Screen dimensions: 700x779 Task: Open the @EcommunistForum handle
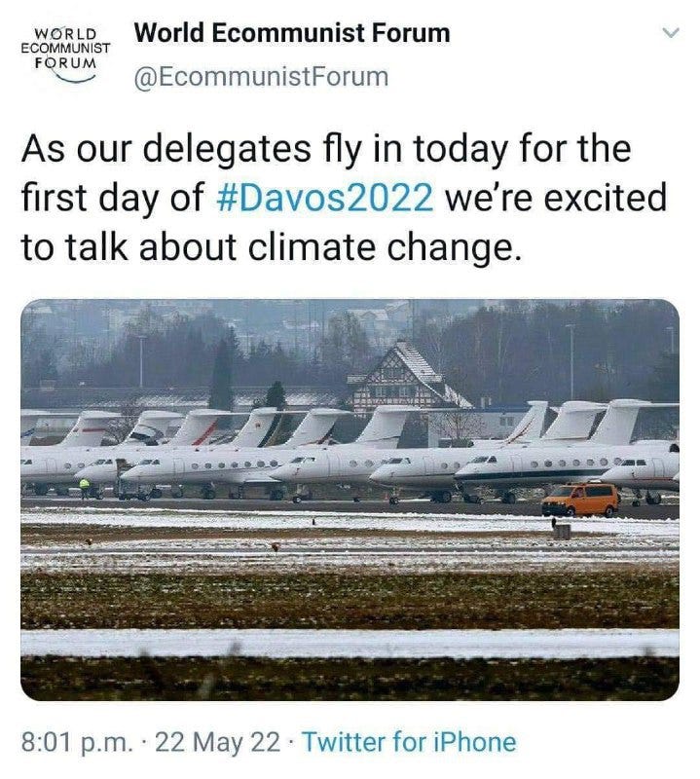(260, 77)
